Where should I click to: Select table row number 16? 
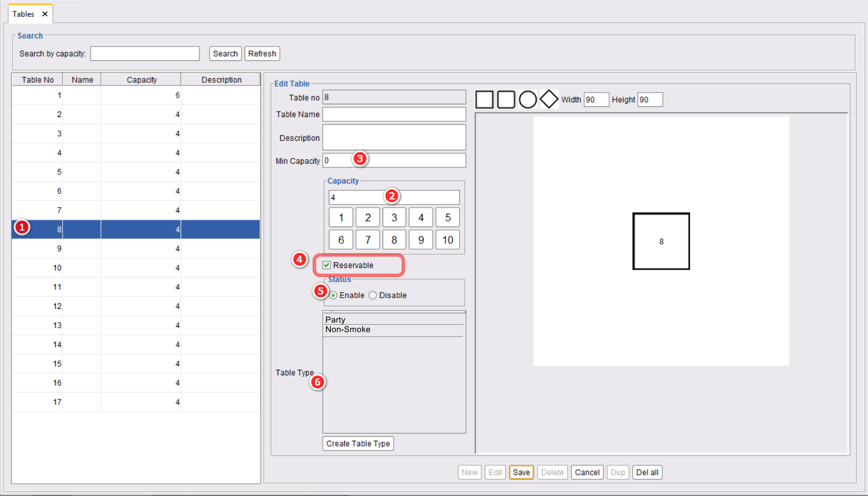click(x=136, y=383)
